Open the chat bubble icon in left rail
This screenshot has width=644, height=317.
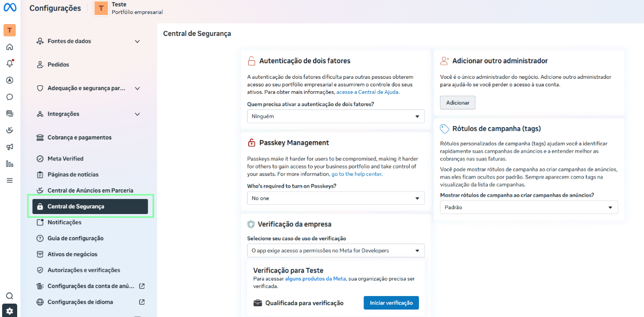[x=10, y=97]
